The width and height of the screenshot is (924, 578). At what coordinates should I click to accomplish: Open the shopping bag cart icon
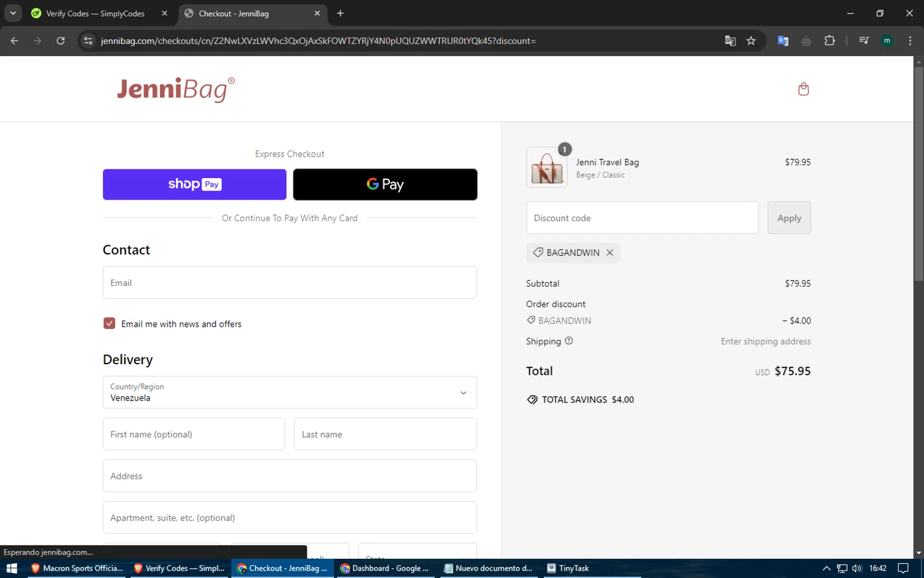(803, 89)
